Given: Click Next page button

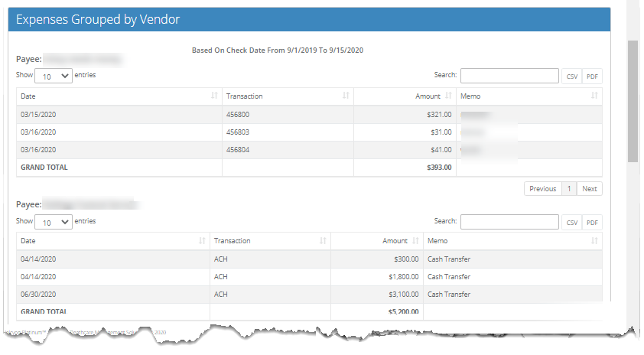Looking at the screenshot, I should pyautogui.click(x=590, y=188).
